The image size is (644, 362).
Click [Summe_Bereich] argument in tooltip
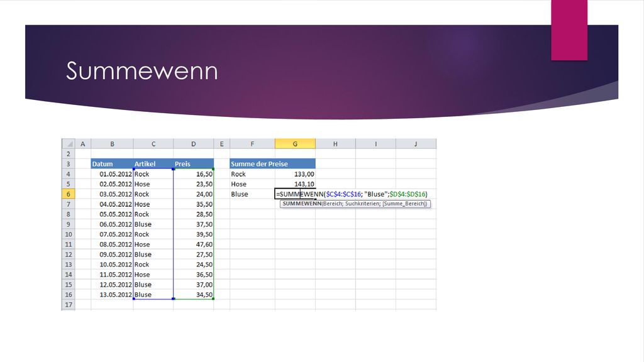pos(404,204)
